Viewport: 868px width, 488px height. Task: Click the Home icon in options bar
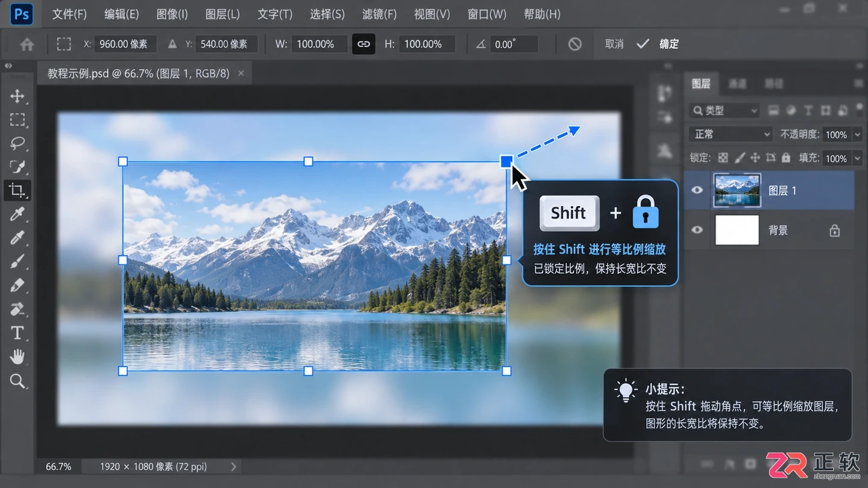tap(27, 44)
